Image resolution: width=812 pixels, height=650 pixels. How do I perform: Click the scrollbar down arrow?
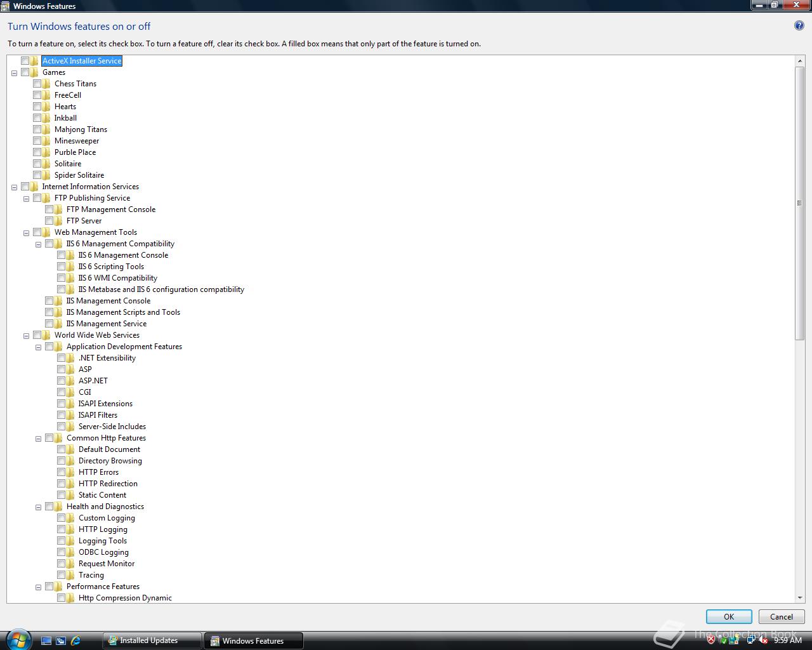799,597
